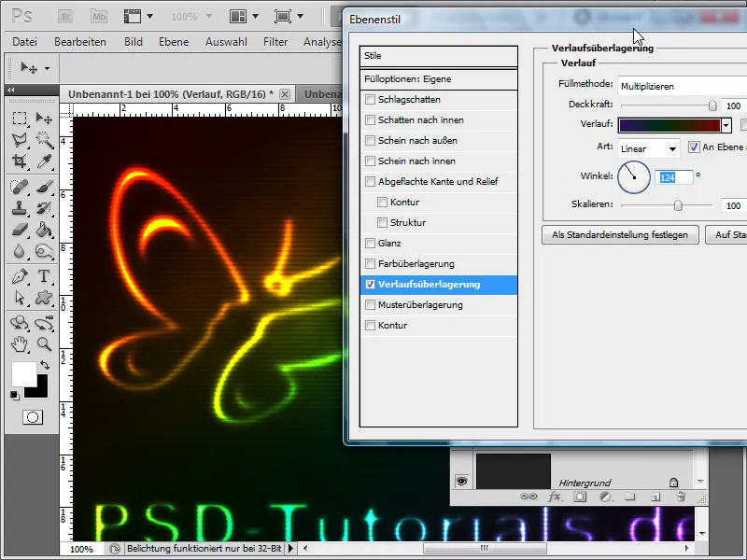Select the Rectangular Marquee tool

(20, 118)
